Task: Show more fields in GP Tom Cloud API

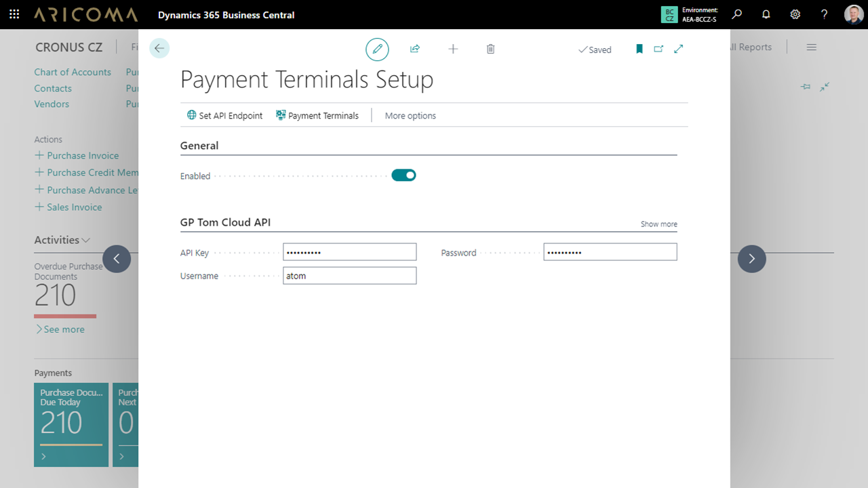Action: click(x=658, y=224)
